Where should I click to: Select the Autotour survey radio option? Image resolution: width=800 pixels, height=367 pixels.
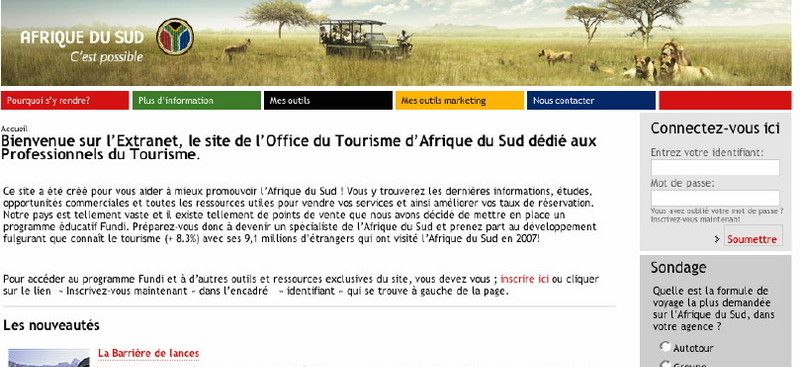[x=665, y=347]
